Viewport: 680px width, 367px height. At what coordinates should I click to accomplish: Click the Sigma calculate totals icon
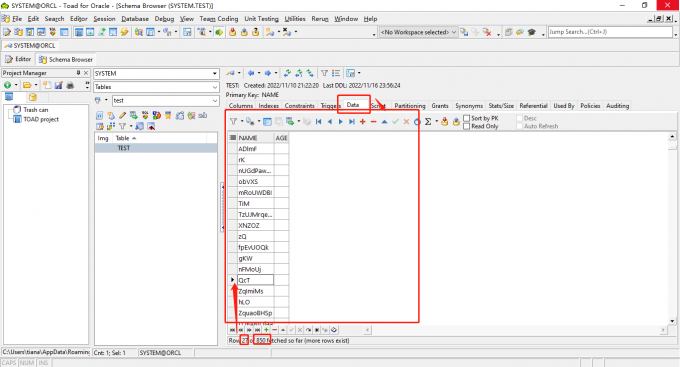tap(428, 121)
